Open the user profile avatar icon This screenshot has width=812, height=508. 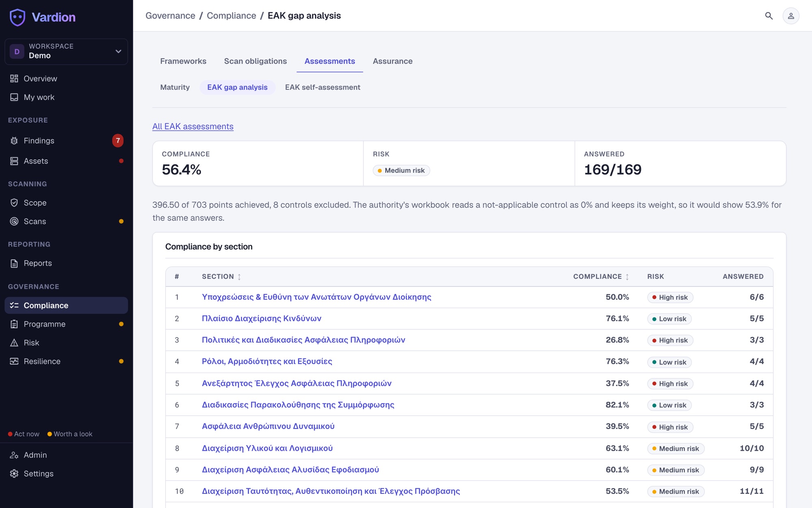[790, 16]
